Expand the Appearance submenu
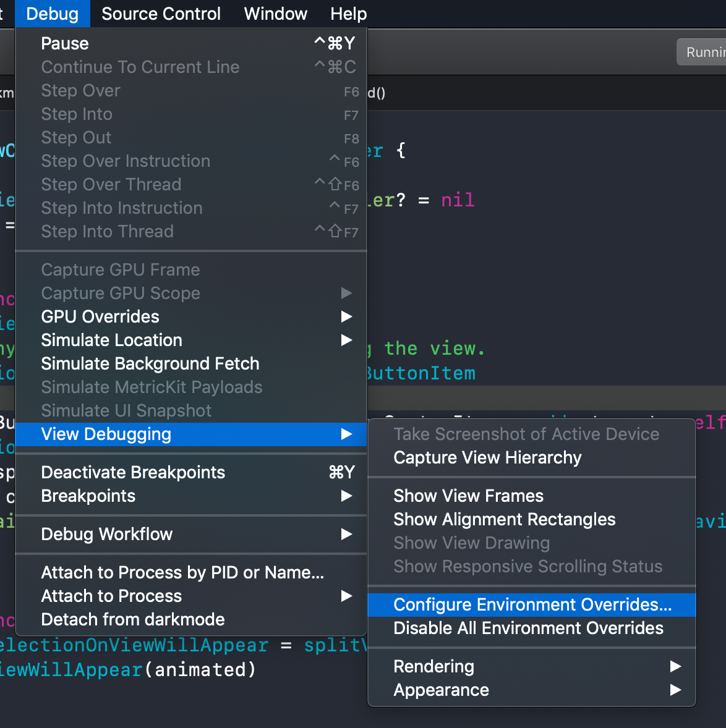The image size is (726, 728). tap(441, 690)
